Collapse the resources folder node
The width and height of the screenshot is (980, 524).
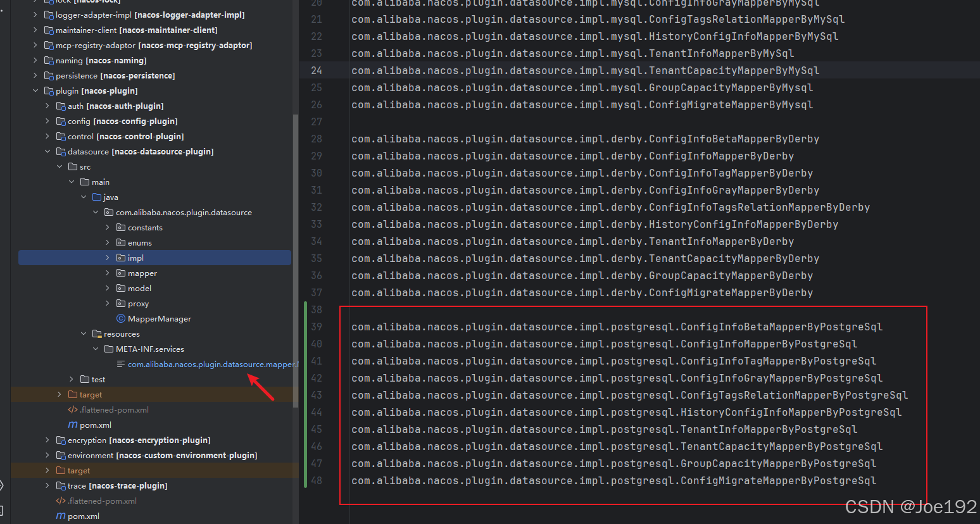coord(84,334)
